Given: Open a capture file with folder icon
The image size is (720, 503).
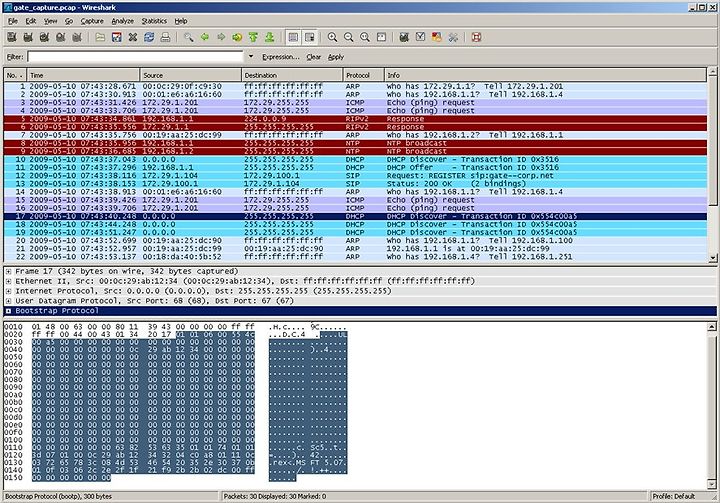Looking at the screenshot, I should (100, 37).
